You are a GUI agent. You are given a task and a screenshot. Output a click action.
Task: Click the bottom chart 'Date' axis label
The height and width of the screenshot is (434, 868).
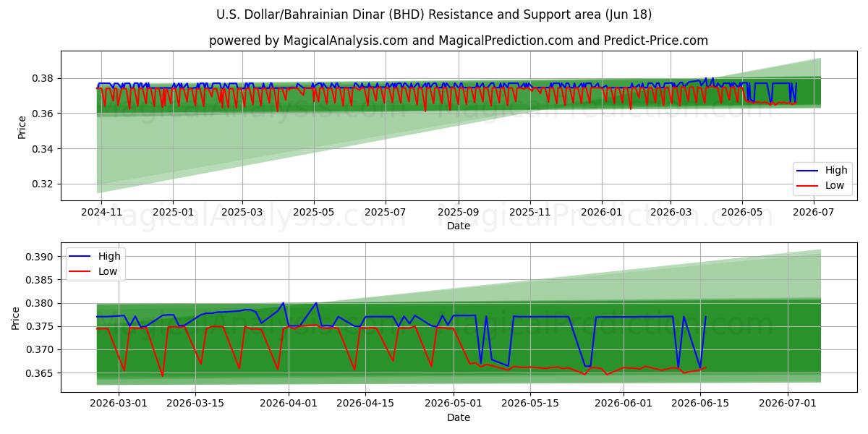(459, 417)
